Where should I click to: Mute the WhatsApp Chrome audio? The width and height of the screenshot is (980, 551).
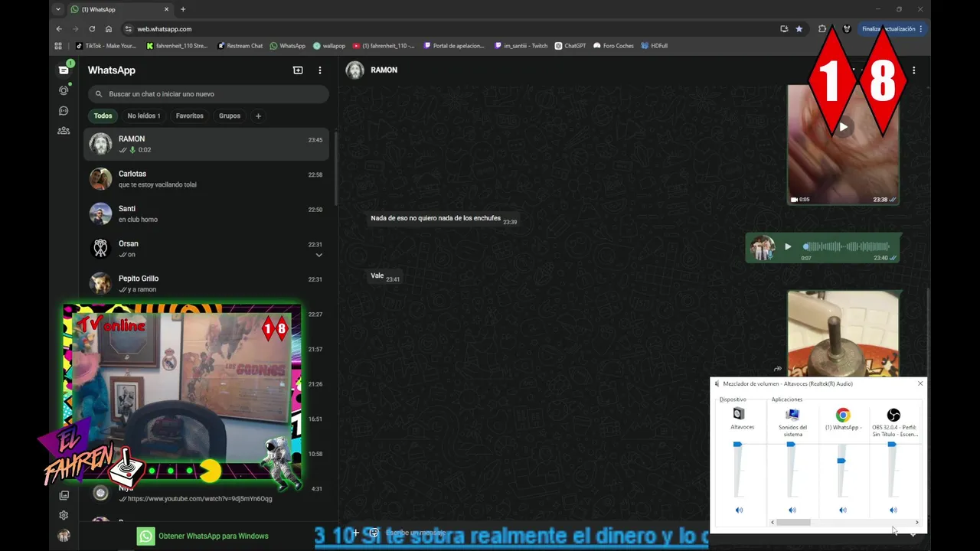coord(843,510)
